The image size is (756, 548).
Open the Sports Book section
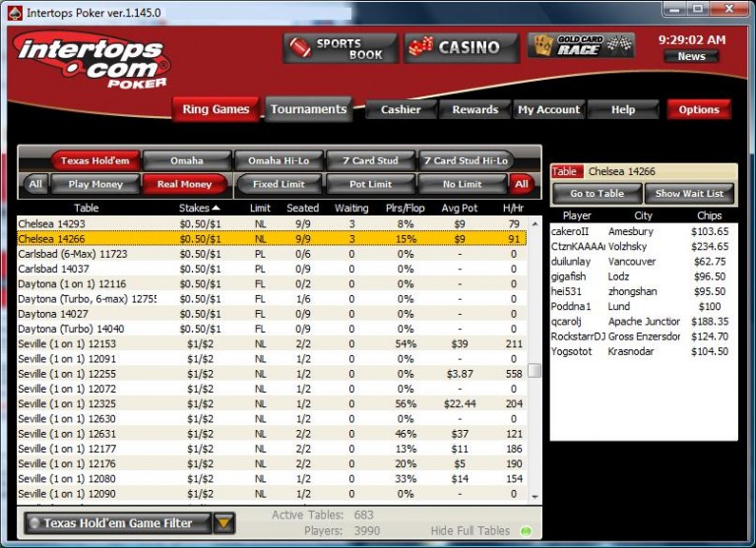point(341,48)
